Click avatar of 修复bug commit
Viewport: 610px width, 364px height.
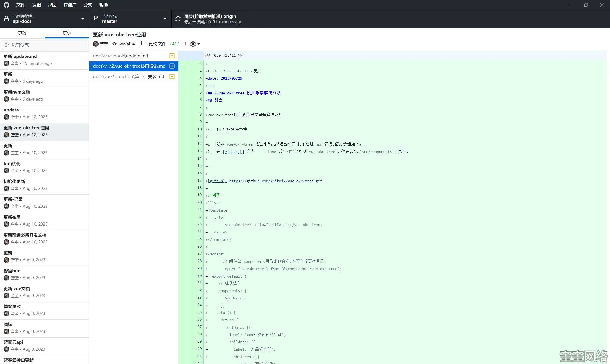(6, 278)
